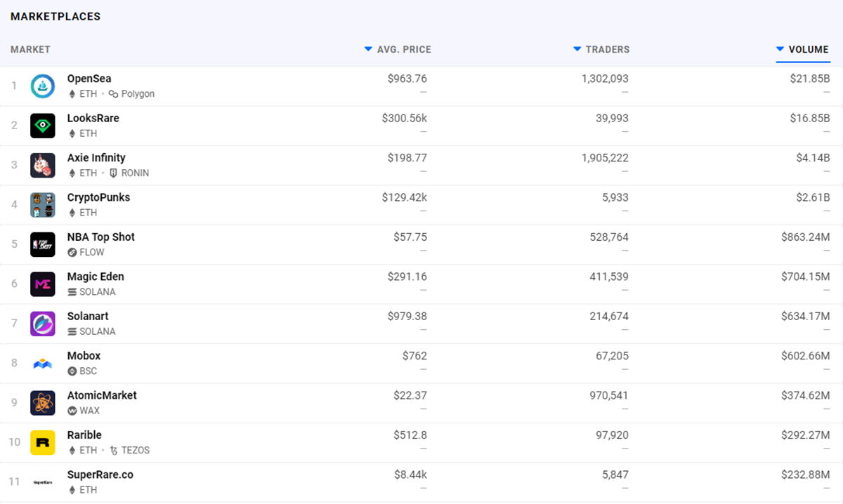View the NBA Top Shot marketplace
843x504 pixels.
tap(101, 237)
